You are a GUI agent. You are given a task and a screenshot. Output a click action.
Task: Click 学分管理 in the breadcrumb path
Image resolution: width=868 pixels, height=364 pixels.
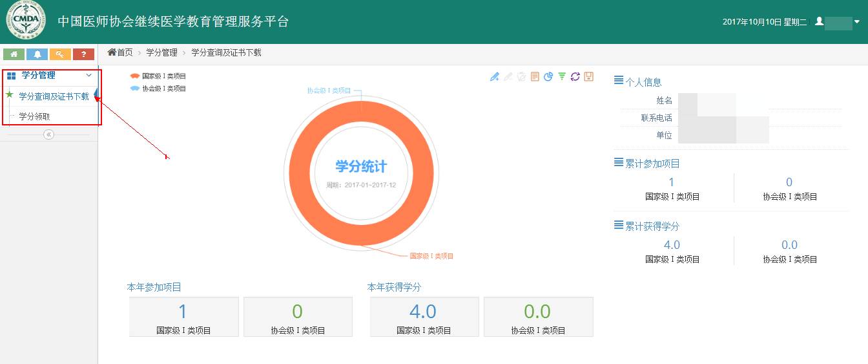tap(161, 52)
